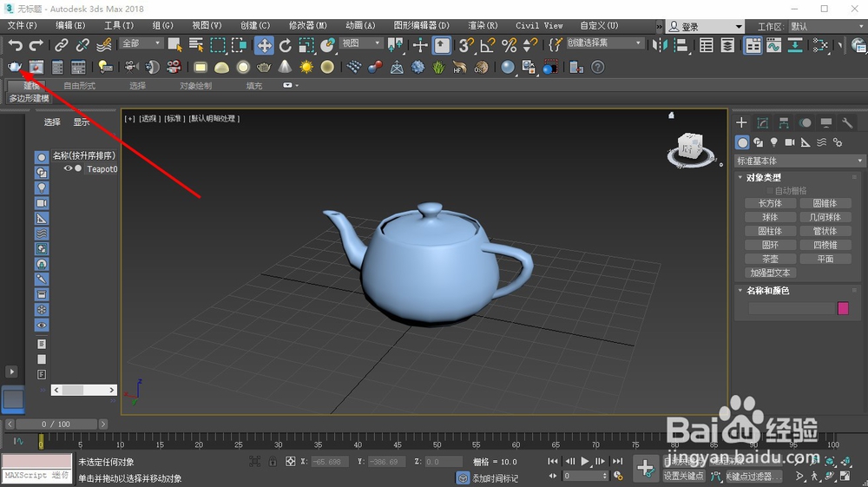The image size is (868, 487).
Task: Open the Utilities wrench tab
Action: [x=847, y=122]
